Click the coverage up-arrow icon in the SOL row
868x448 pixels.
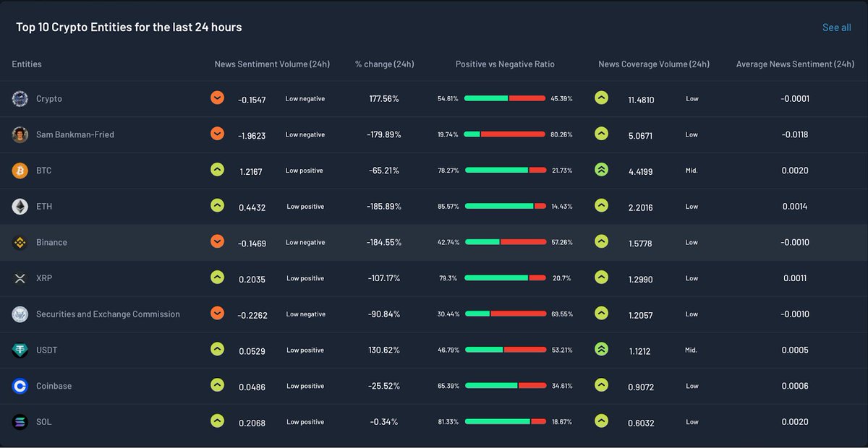[601, 421]
